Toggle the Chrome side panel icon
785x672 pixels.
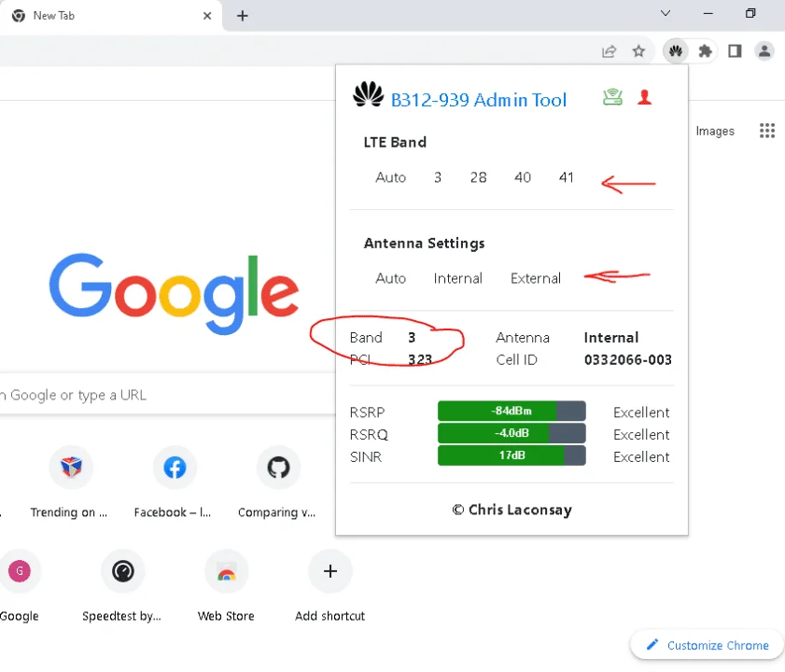point(735,50)
